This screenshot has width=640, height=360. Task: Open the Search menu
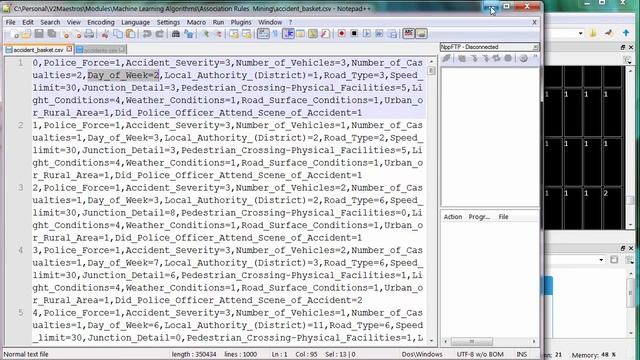50,22
